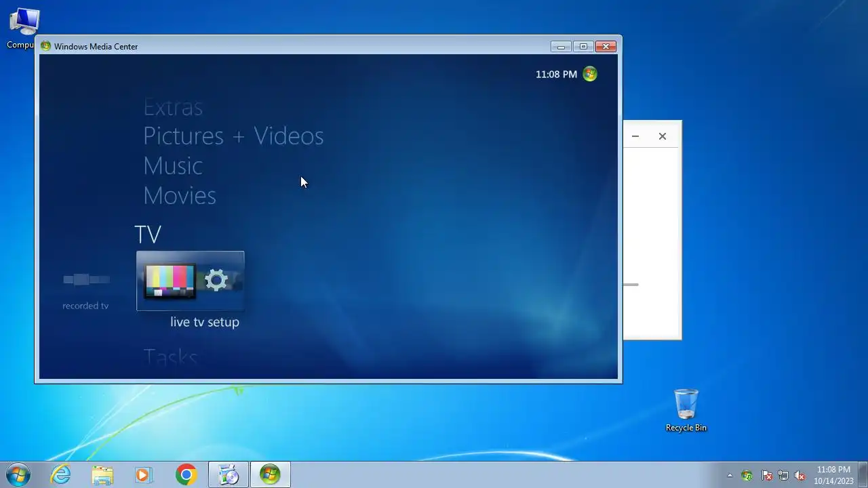Click the Show desktop strip
Viewport: 868px width, 488px height.
863,475
